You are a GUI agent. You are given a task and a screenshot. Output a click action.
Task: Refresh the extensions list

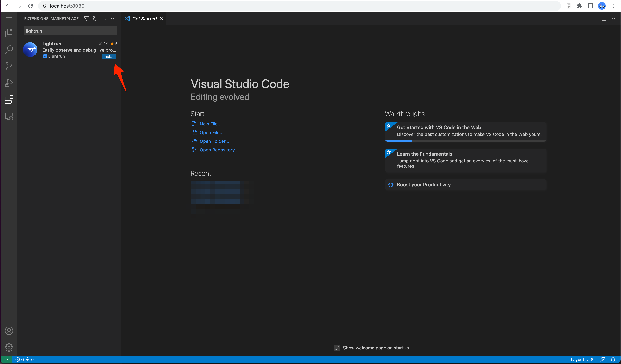coord(95,19)
